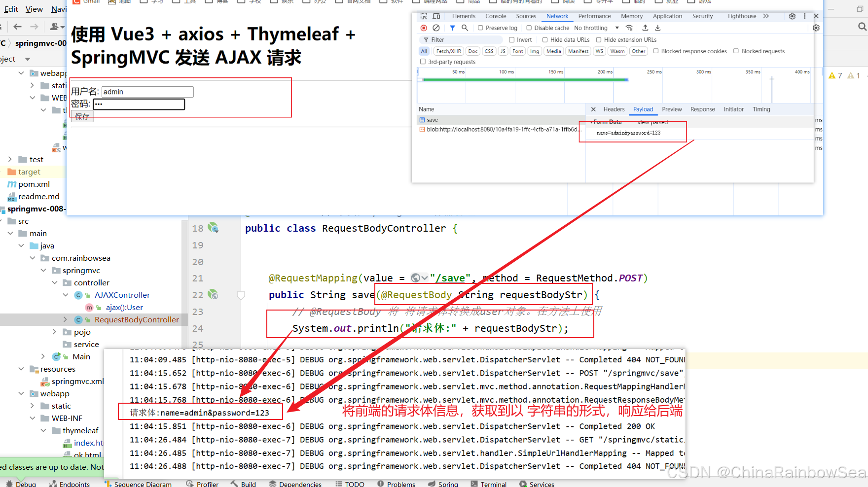Open the TODO tool window
868x487 pixels.
click(x=350, y=484)
